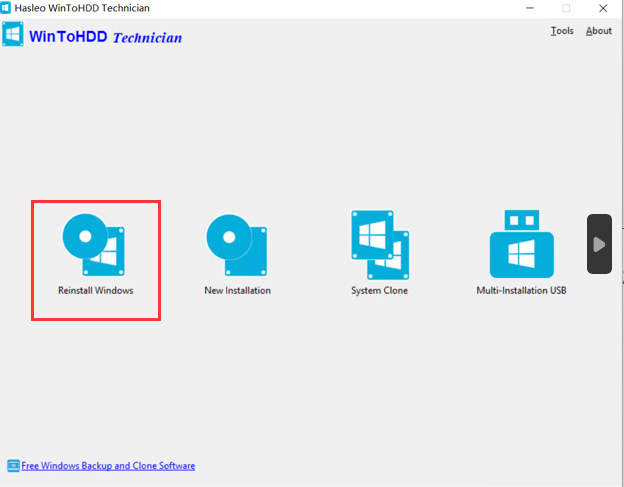624x487 pixels.
Task: Open the Reinstall Windows icon
Action: [x=94, y=245]
